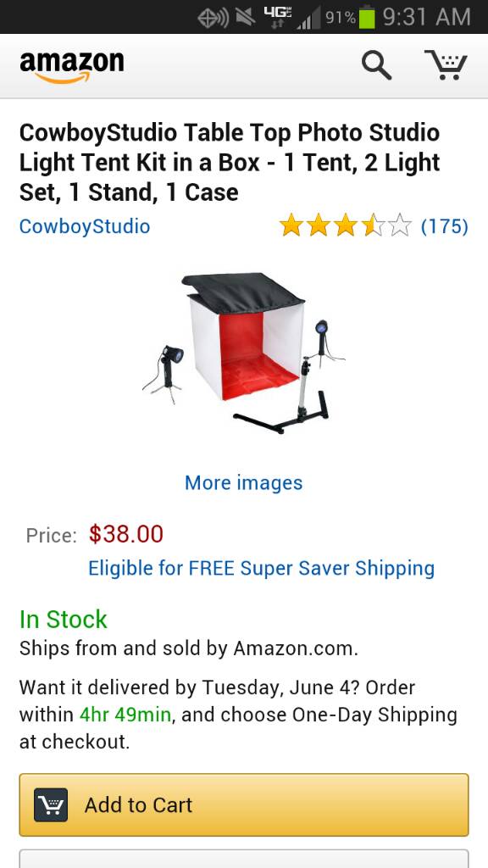Tap the More images link
488x868 pixels.
click(243, 482)
